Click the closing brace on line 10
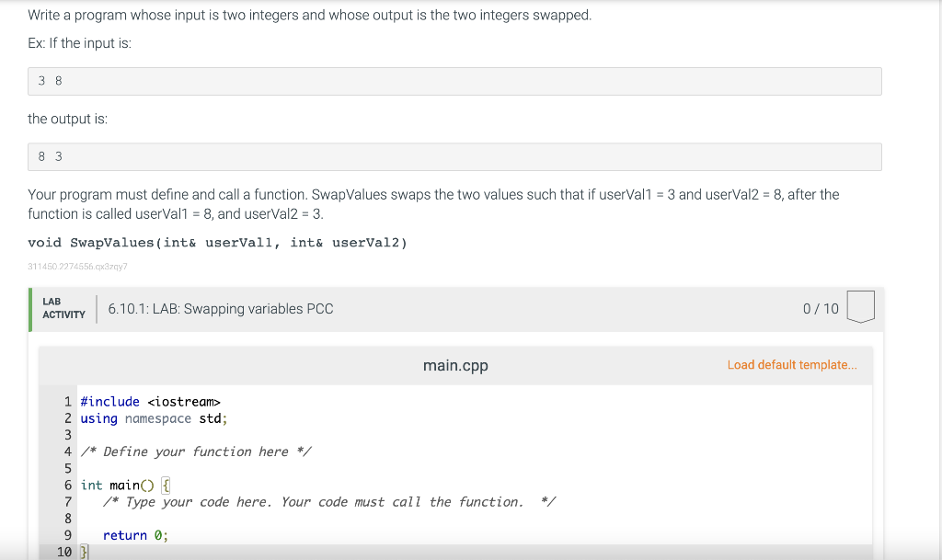The width and height of the screenshot is (942, 560). tap(84, 552)
